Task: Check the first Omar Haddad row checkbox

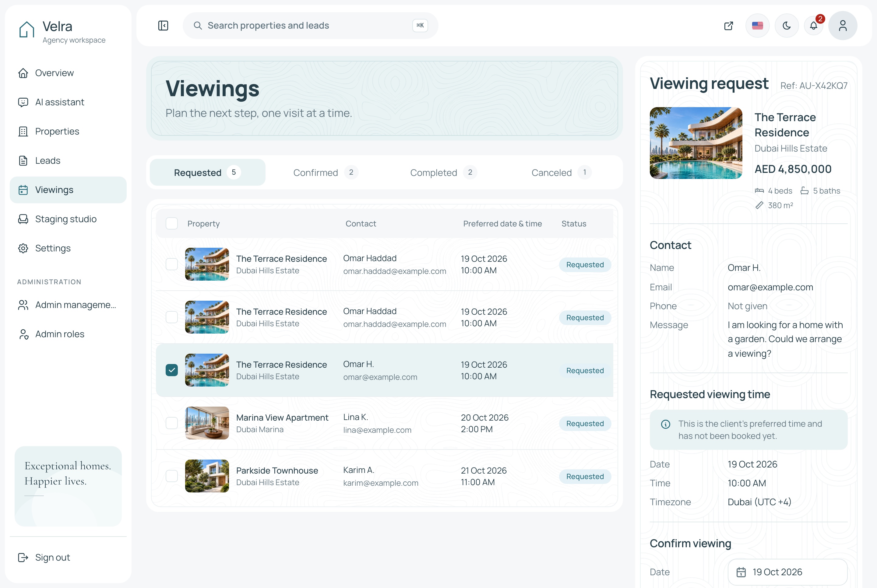Action: (172, 264)
